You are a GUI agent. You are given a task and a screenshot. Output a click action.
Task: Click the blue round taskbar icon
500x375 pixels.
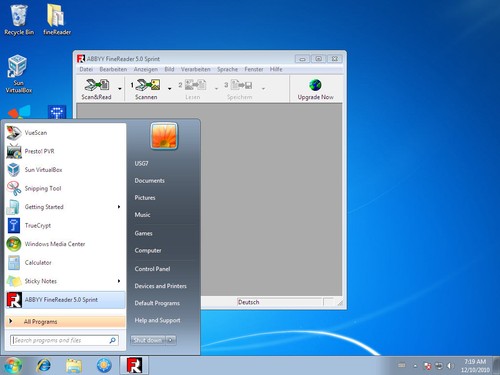104,365
